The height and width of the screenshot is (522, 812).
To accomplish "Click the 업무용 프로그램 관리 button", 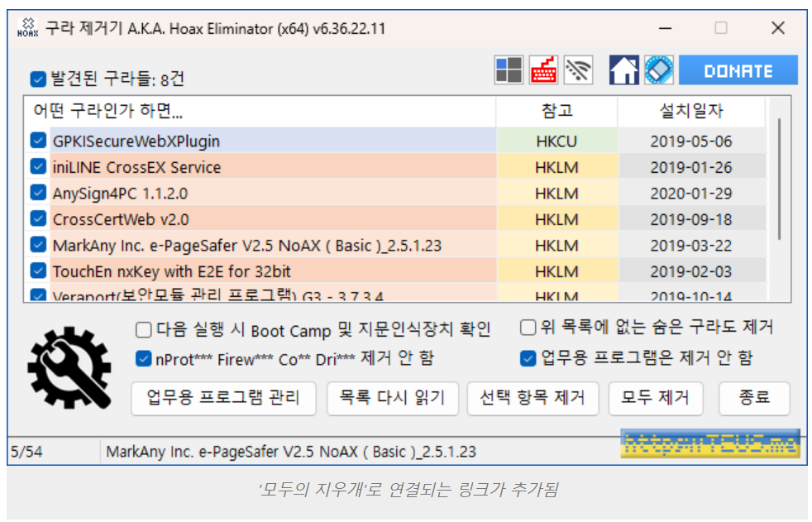I will pos(224,398).
